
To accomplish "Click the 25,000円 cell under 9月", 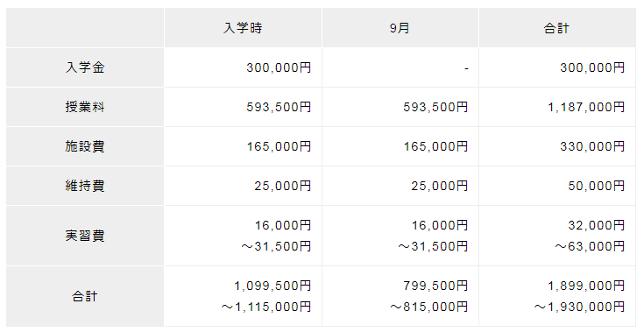I will pyautogui.click(x=400, y=186).
